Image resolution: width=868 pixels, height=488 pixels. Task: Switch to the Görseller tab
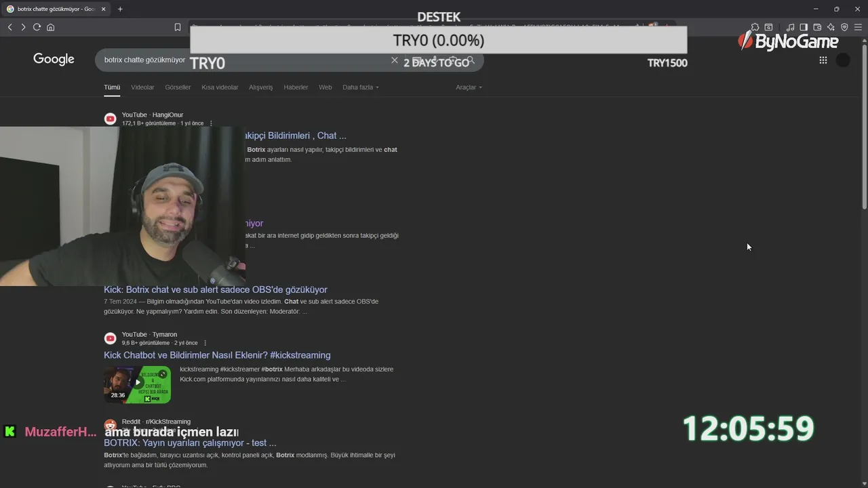178,87
